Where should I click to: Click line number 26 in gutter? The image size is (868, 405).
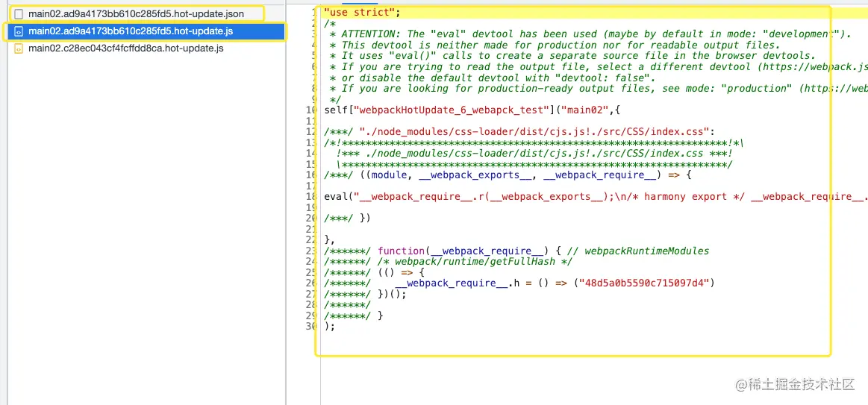click(x=312, y=283)
